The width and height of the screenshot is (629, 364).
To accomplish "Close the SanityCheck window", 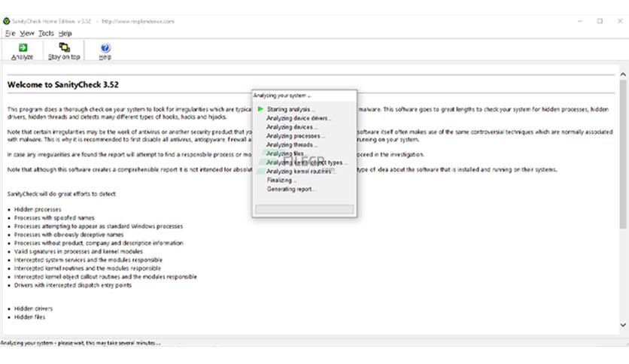I will tap(620, 21).
